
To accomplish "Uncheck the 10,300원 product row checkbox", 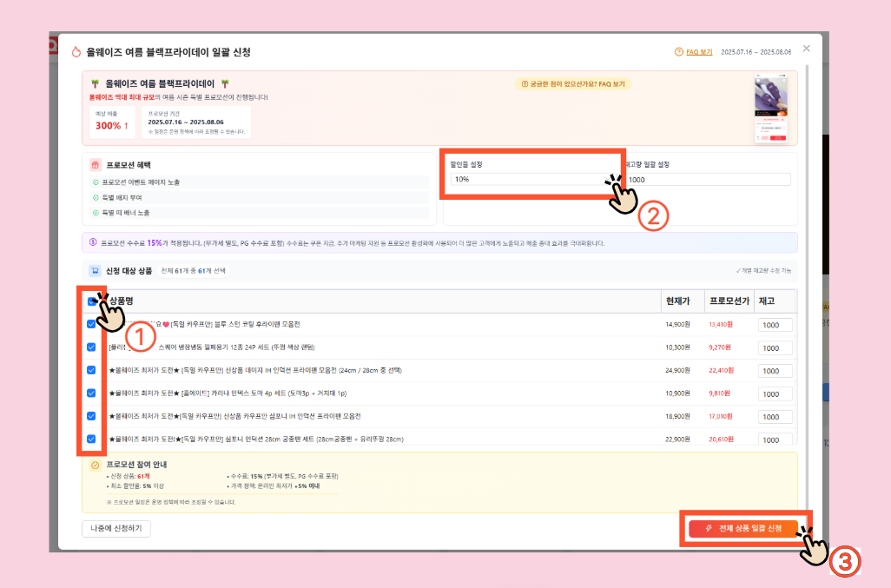I will (92, 347).
